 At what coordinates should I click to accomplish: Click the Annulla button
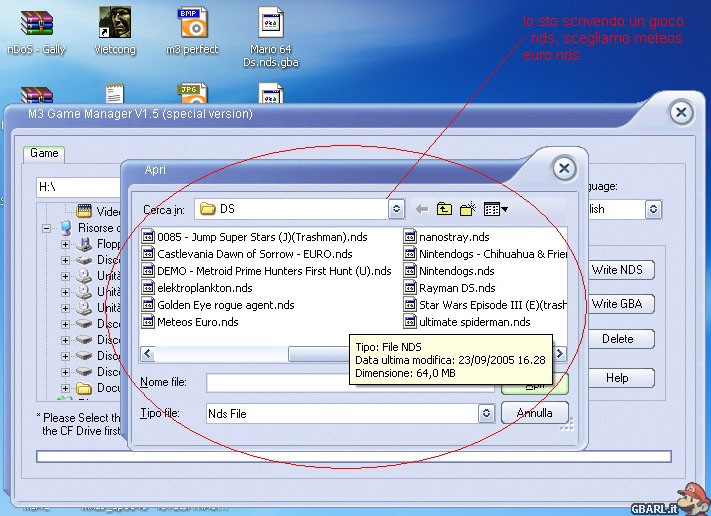pos(535,413)
